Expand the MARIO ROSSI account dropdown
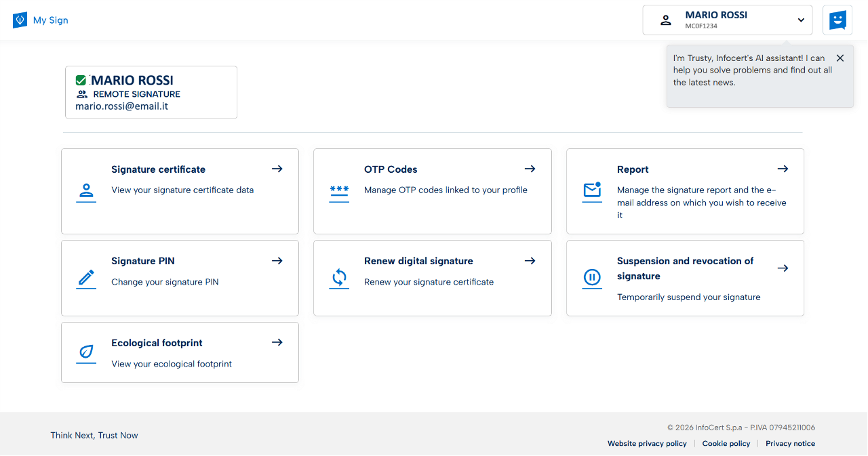 tap(801, 20)
